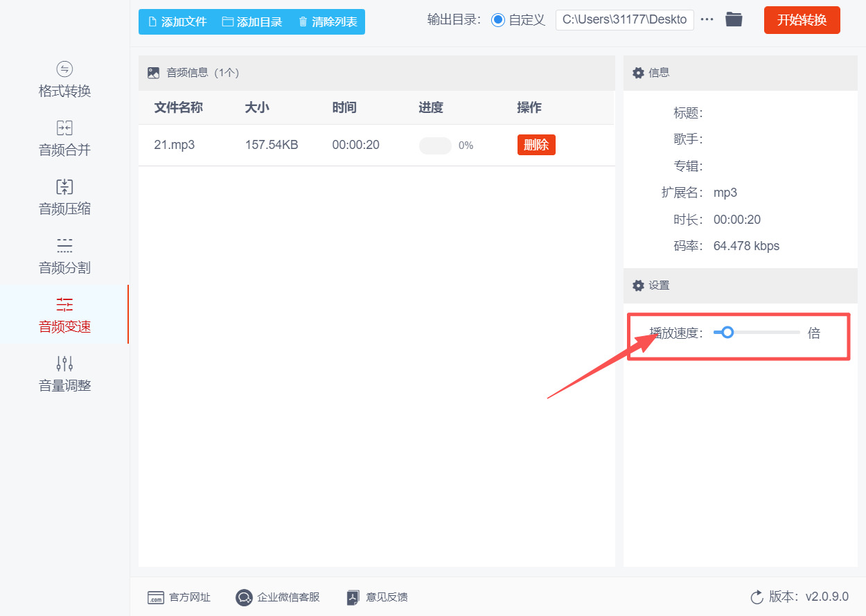Click the 意见反馈 document icon
The width and height of the screenshot is (866, 616).
[353, 597]
